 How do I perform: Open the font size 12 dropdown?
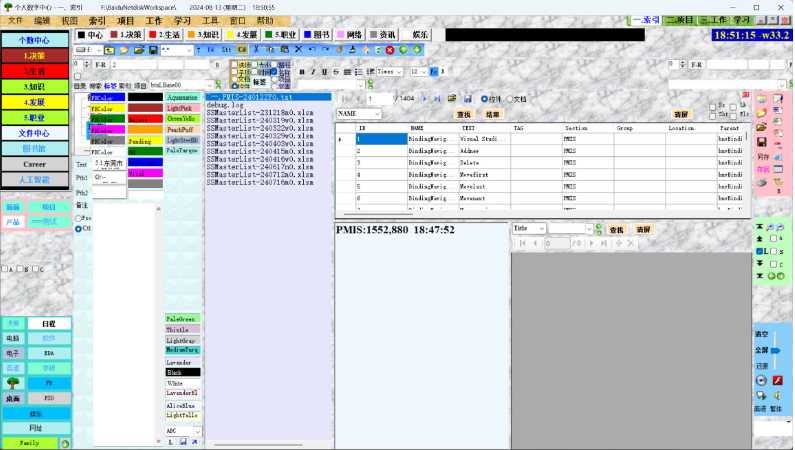point(424,72)
